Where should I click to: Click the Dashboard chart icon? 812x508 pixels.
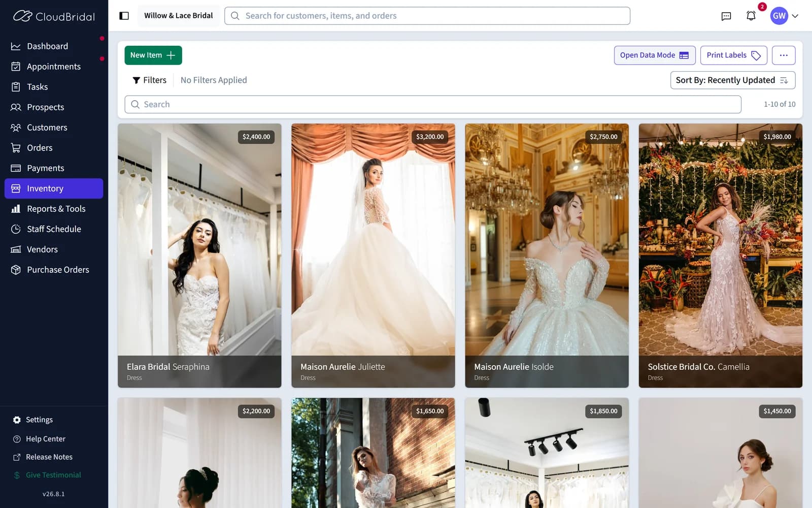tap(16, 46)
